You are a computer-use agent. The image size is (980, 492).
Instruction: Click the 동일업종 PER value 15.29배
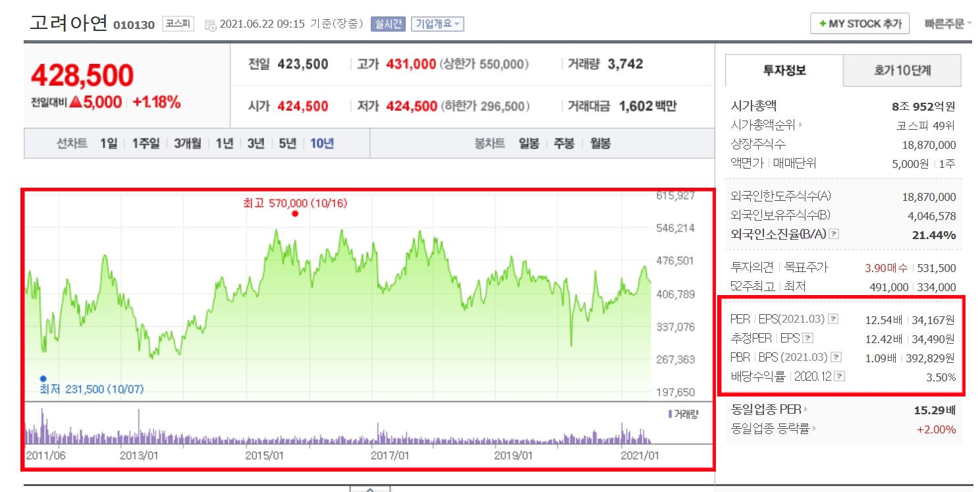pos(935,410)
